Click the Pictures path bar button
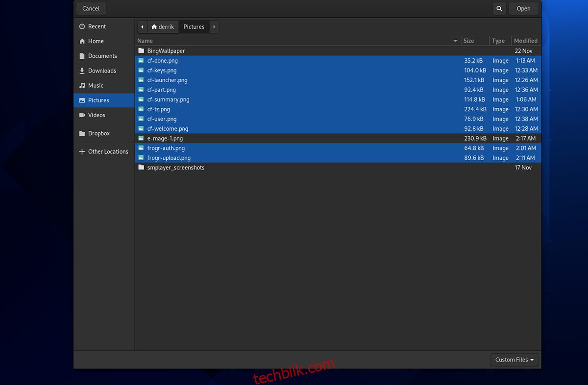Viewport: 588px width, 385px height. click(194, 27)
